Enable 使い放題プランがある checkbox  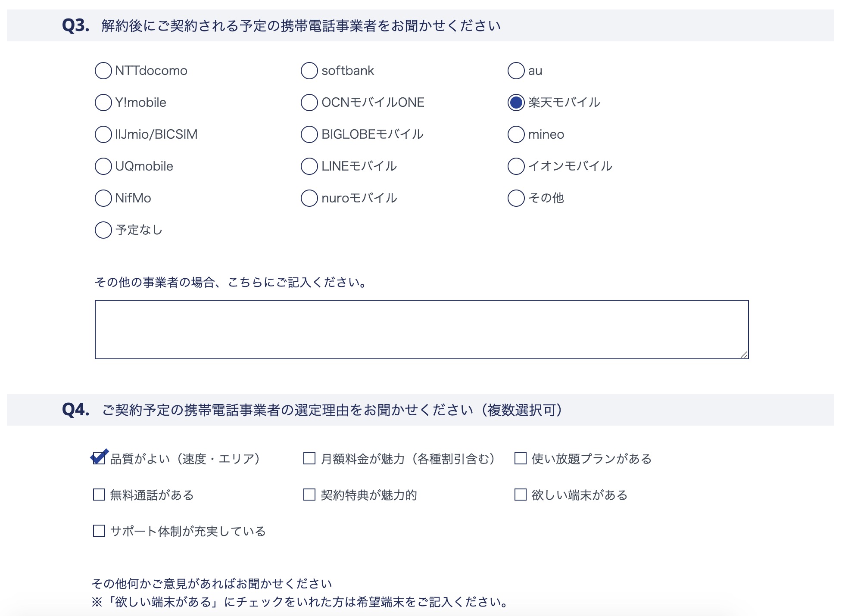pos(521,458)
